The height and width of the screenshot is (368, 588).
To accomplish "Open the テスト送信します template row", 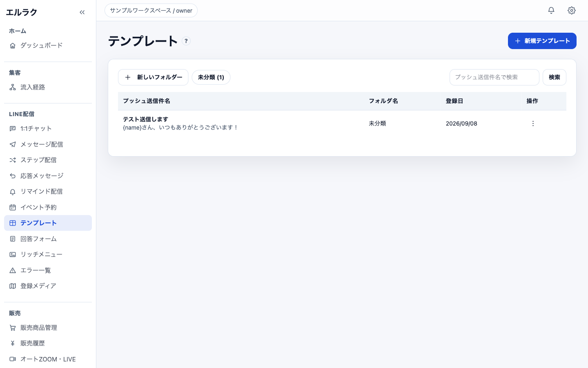I will pyautogui.click(x=342, y=123).
